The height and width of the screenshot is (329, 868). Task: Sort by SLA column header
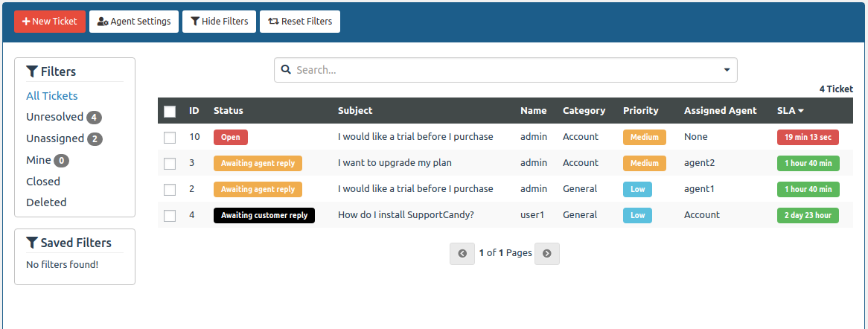tap(790, 111)
